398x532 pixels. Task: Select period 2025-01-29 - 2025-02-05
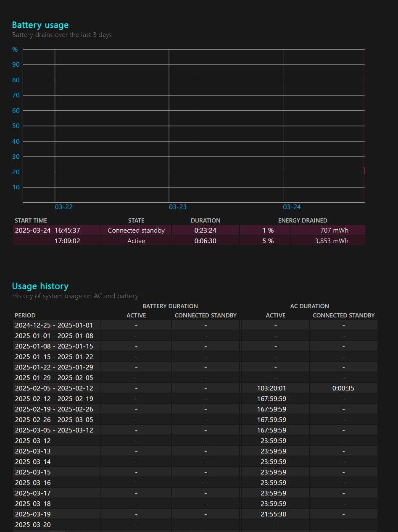click(54, 378)
